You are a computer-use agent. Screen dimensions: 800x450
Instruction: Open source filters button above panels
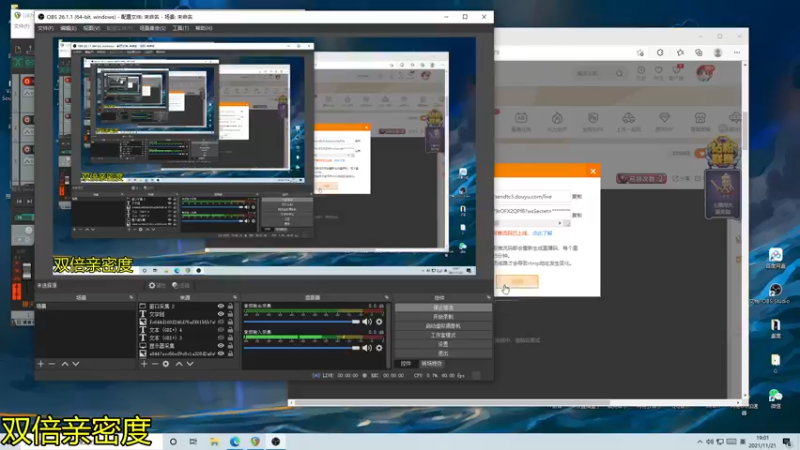pyautogui.click(x=181, y=285)
